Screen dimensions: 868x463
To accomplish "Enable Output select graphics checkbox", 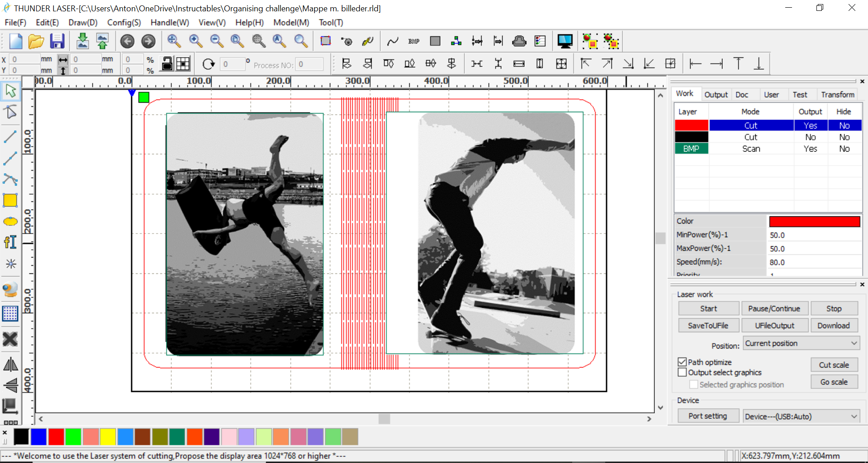I will pyautogui.click(x=682, y=372).
